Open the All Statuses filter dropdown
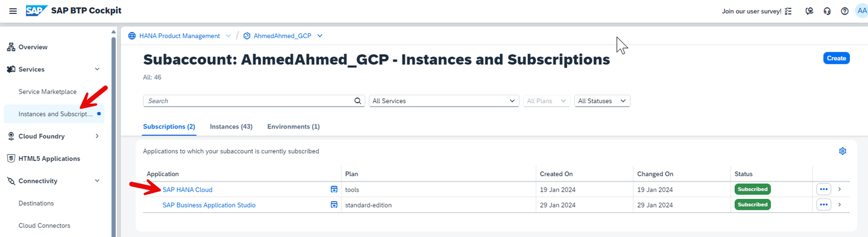 tap(602, 101)
